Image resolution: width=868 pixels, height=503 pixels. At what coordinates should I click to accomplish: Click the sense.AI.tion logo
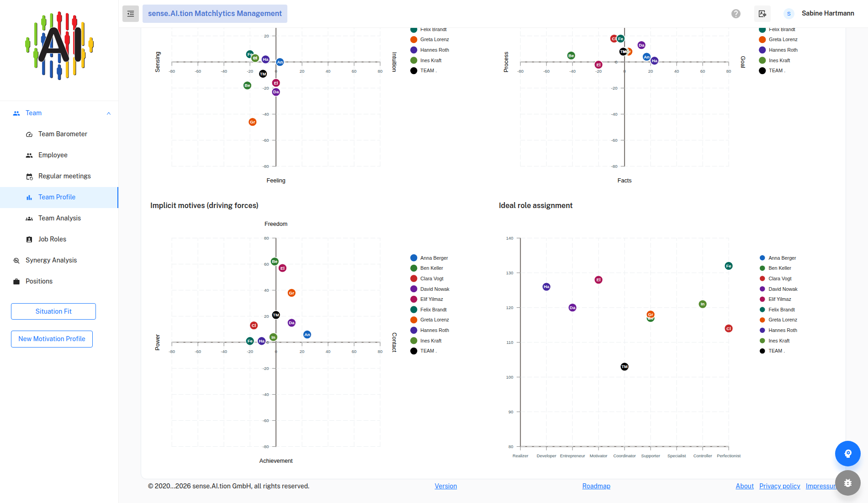click(59, 46)
